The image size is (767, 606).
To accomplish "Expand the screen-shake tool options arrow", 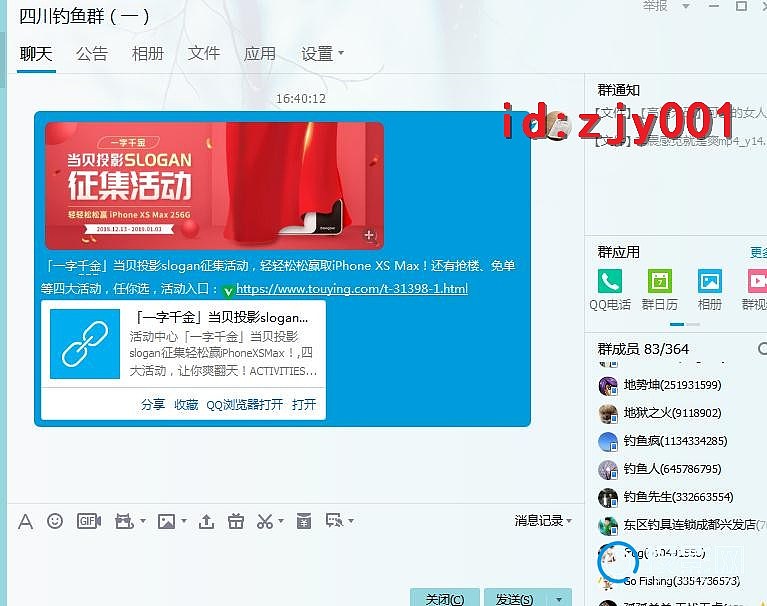I will 143,520.
